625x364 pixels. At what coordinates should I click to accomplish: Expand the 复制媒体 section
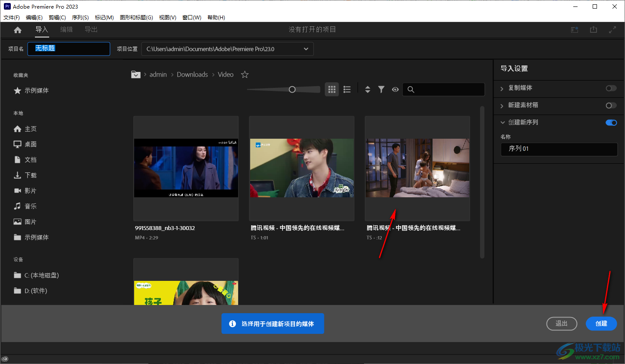[502, 88]
